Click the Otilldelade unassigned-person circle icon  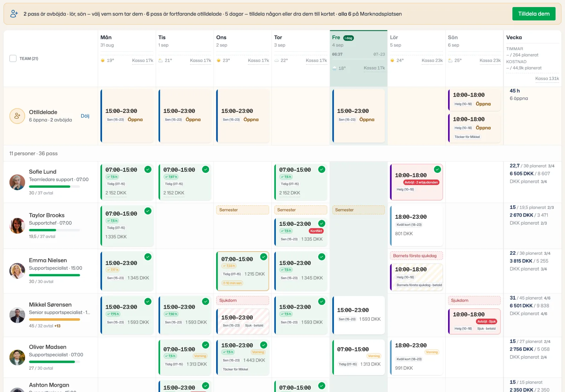[17, 116]
